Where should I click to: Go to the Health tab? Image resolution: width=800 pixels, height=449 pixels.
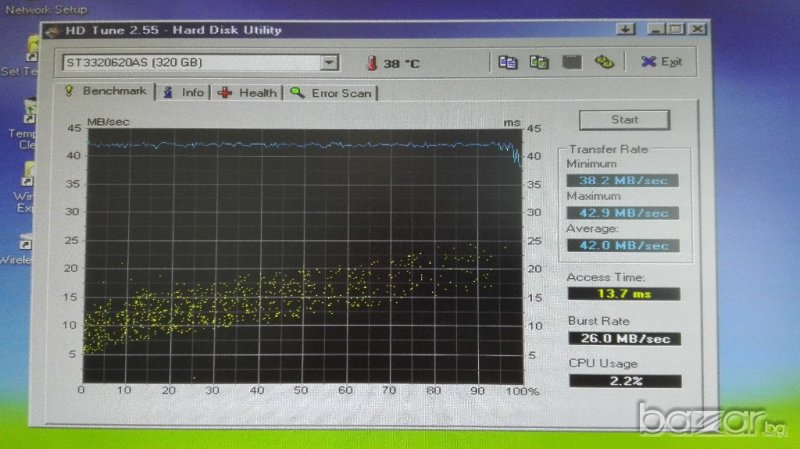point(248,93)
